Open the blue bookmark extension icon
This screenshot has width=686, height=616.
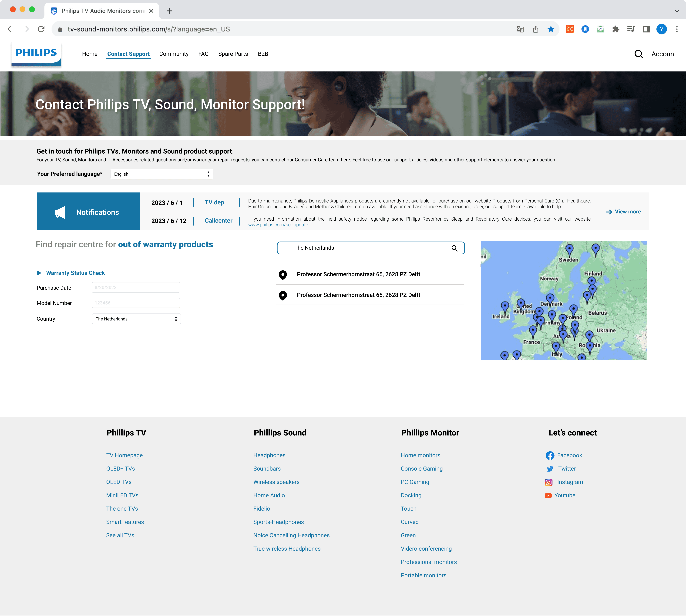585,29
